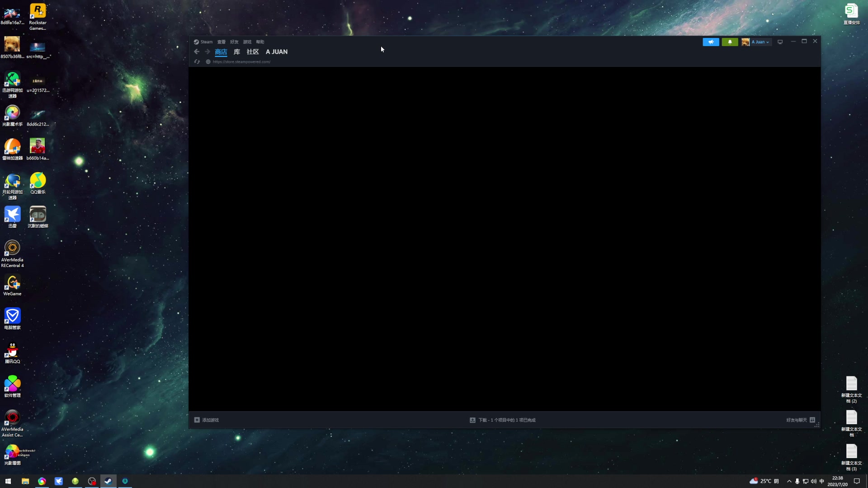
Task: Open the Windows Start menu
Action: point(8,481)
